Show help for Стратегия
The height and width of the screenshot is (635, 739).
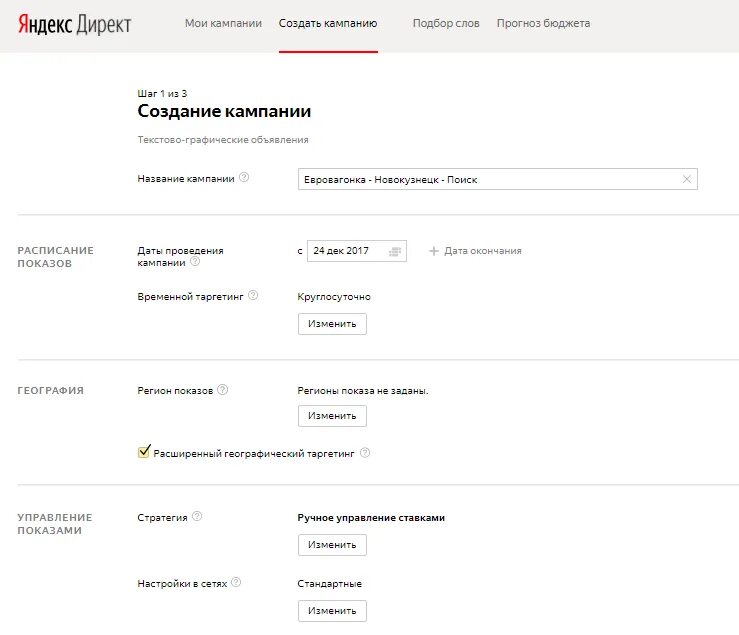[197, 516]
